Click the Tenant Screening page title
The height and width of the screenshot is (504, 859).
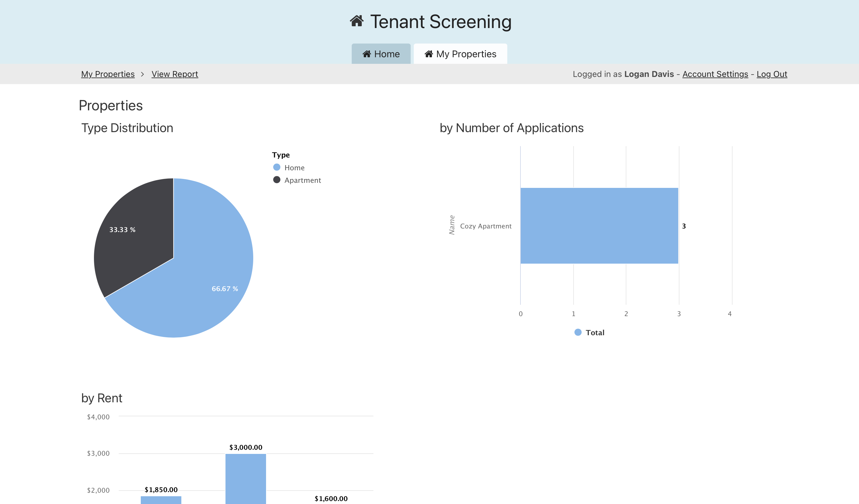441,22
